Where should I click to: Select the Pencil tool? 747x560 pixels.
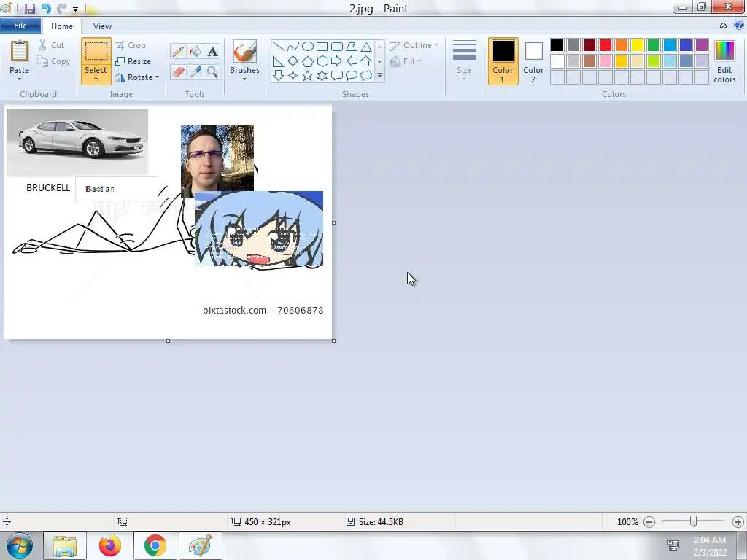178,52
